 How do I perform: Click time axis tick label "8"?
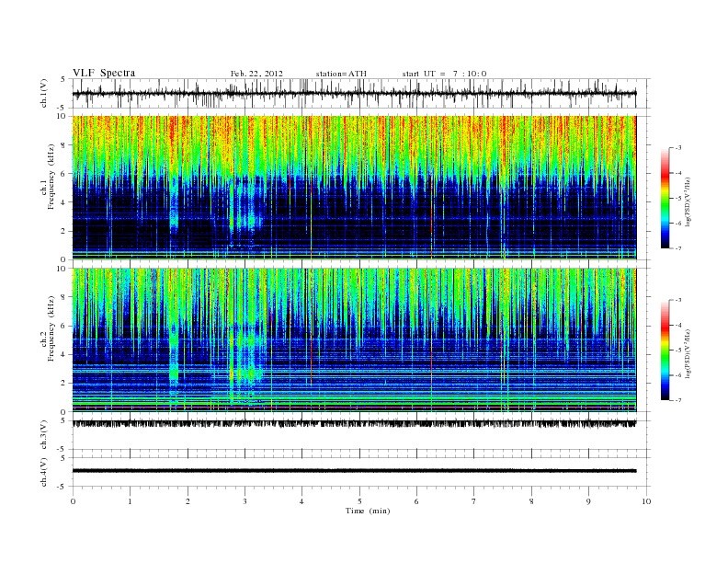coord(531,501)
